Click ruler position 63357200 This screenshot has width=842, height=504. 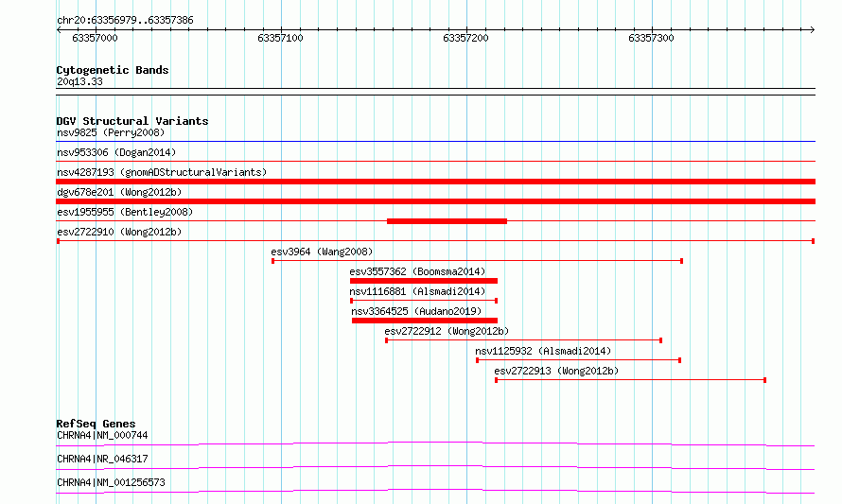[x=465, y=38]
